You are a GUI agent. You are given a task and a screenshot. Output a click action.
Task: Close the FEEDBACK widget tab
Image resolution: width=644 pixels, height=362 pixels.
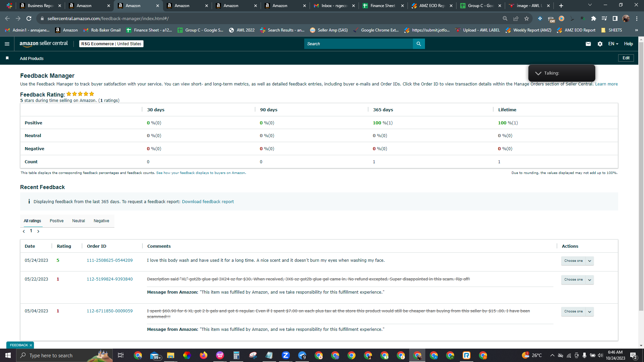tap(31, 345)
